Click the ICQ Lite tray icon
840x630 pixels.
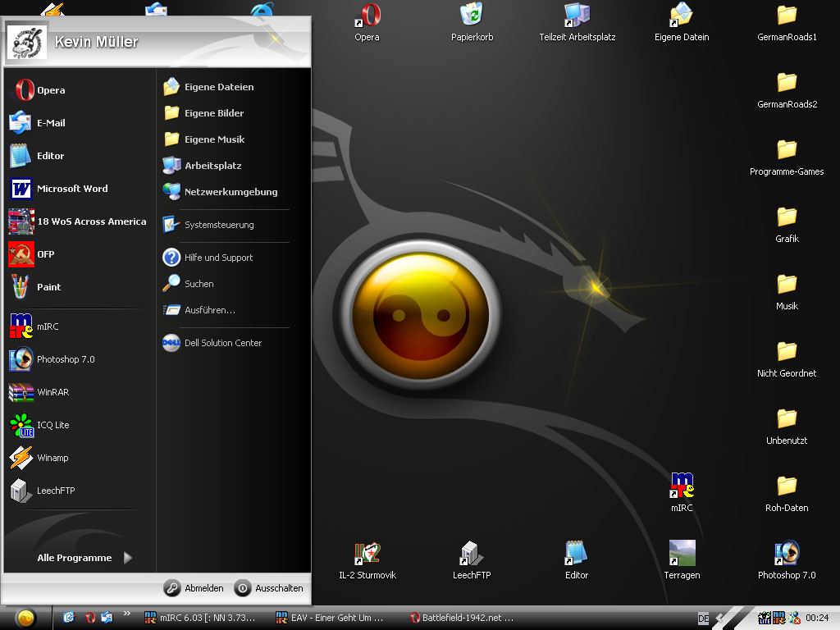pos(765,619)
